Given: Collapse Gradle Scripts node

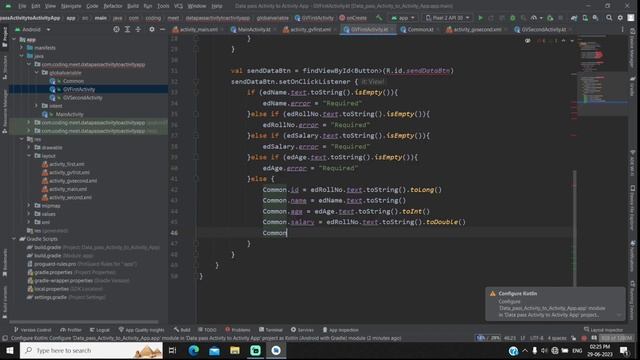Looking at the screenshot, I should [x=14, y=239].
